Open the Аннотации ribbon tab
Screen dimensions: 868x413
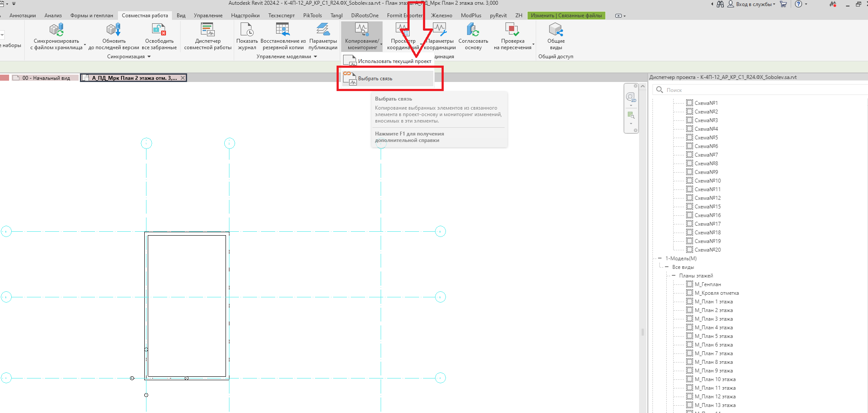coord(22,16)
